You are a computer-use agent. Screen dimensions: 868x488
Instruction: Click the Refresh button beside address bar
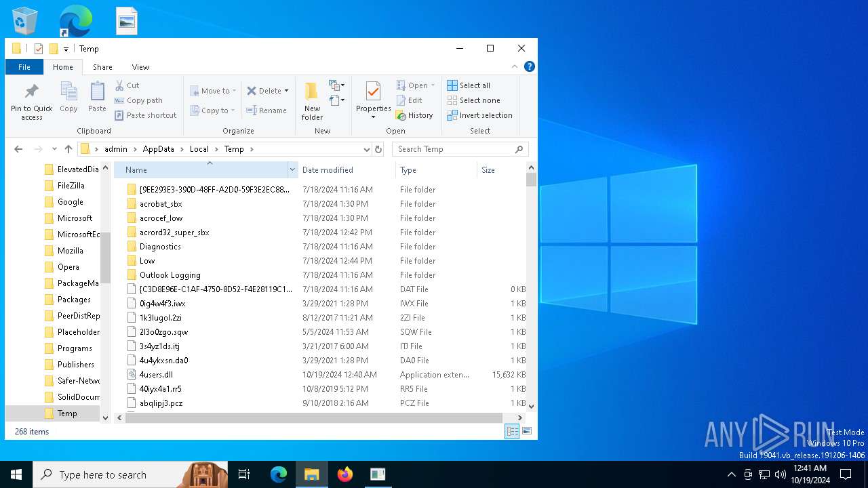378,149
